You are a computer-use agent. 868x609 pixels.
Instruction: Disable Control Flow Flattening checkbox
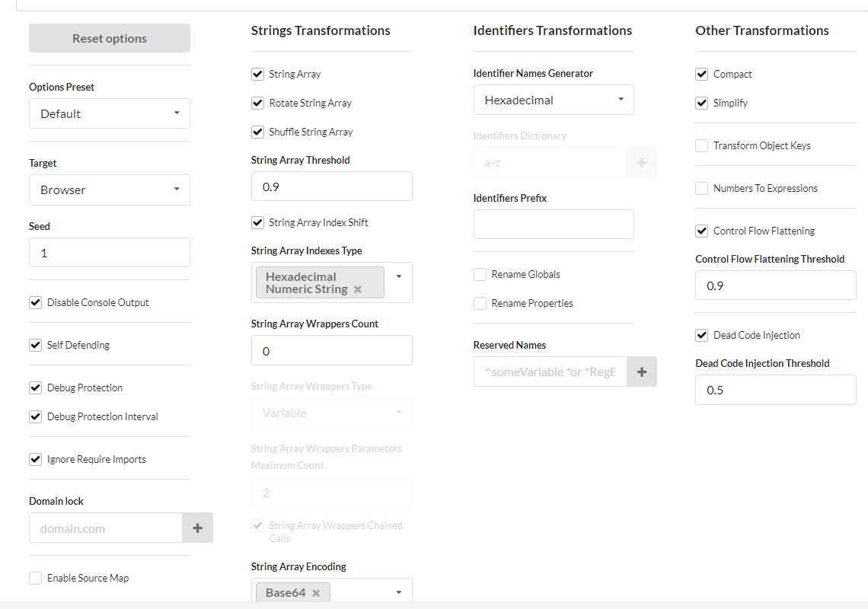[x=702, y=231]
